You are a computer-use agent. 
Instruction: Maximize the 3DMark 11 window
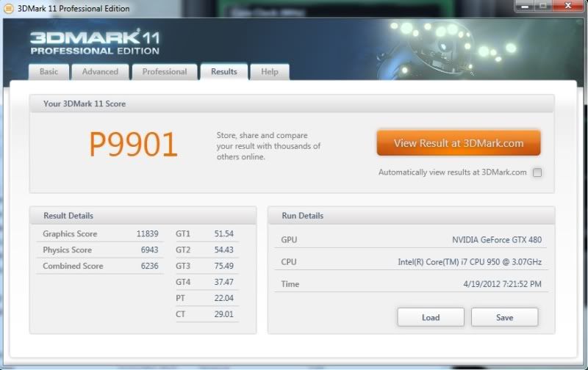(x=543, y=6)
